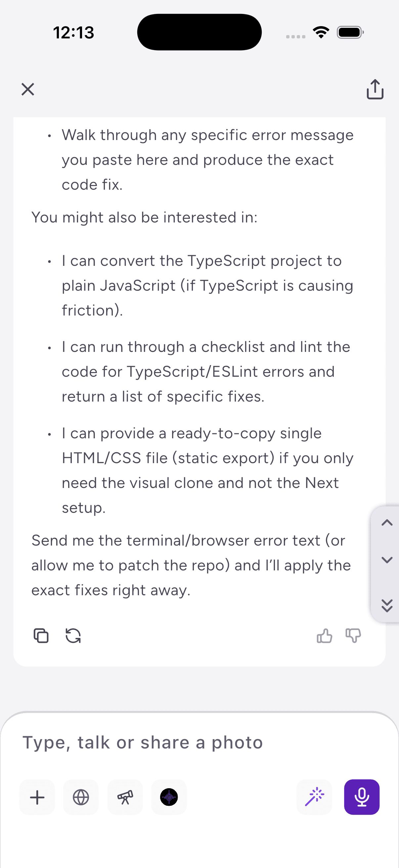Close the conversation view with the X
The height and width of the screenshot is (868, 399).
pos(27,89)
